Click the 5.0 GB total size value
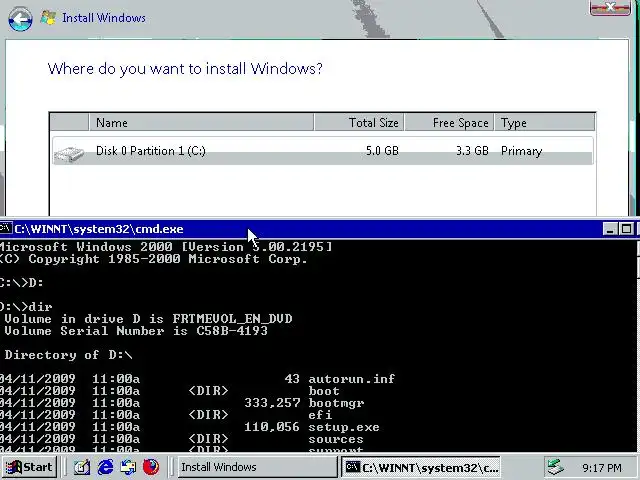This screenshot has width=640, height=480. click(x=382, y=151)
